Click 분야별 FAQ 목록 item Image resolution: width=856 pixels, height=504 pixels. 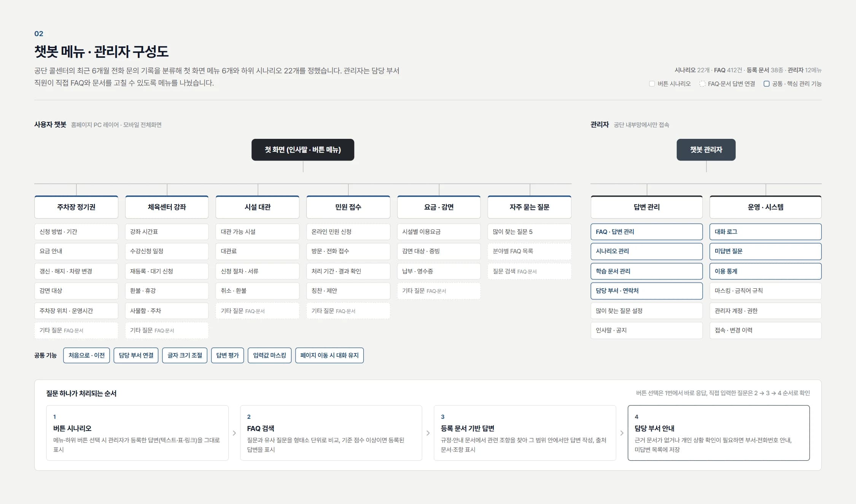click(x=530, y=251)
